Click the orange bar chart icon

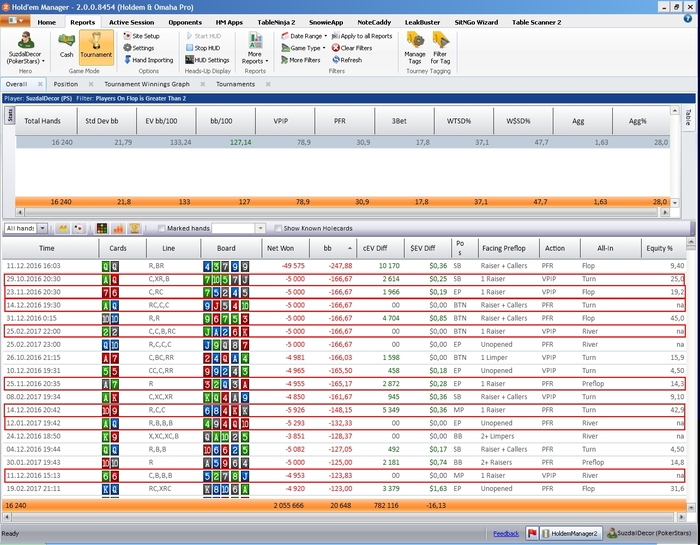click(x=118, y=229)
